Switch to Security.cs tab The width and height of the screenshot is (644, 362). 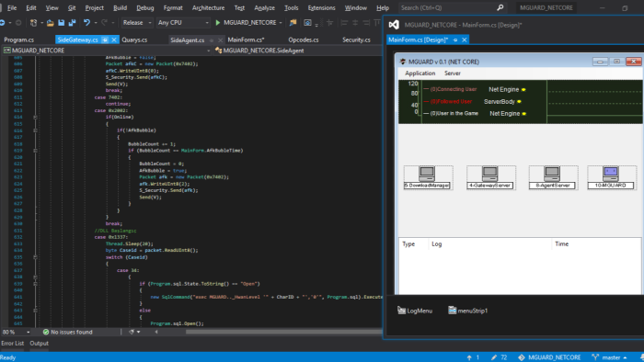click(356, 40)
